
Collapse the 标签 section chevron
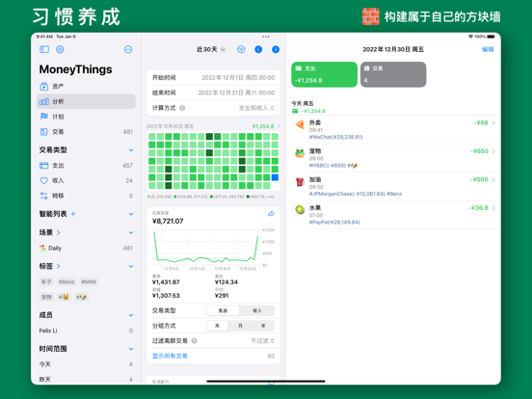[131, 266]
